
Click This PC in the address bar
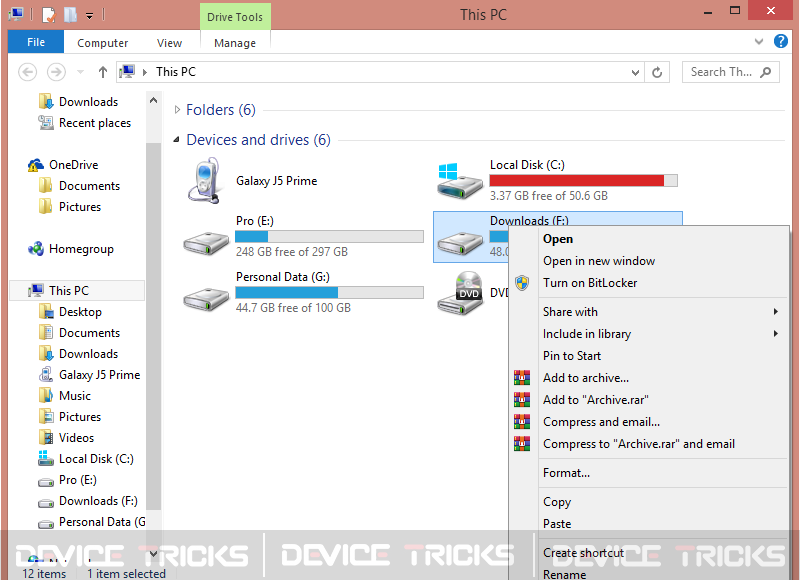176,72
